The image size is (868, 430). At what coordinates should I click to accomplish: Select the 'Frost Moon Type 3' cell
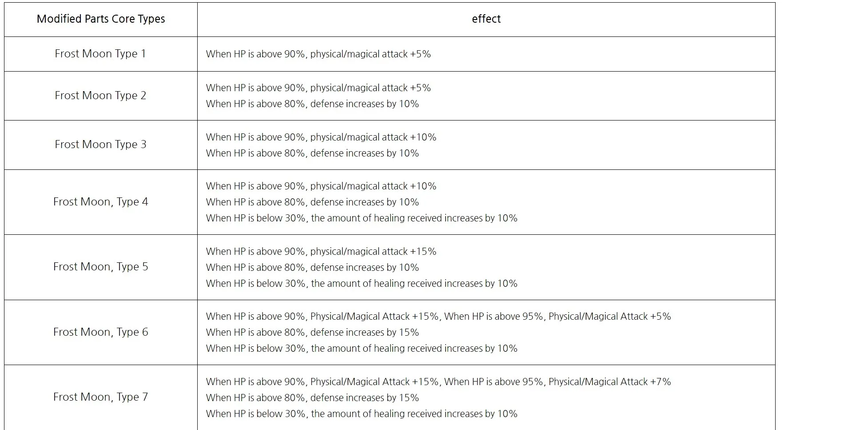pos(101,145)
